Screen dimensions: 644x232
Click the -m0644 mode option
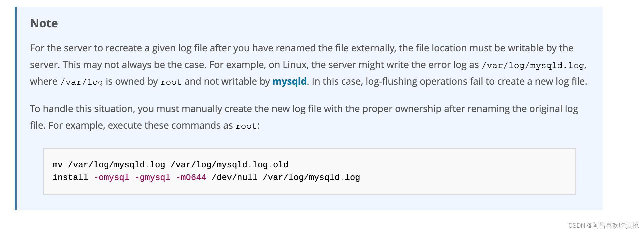click(191, 177)
